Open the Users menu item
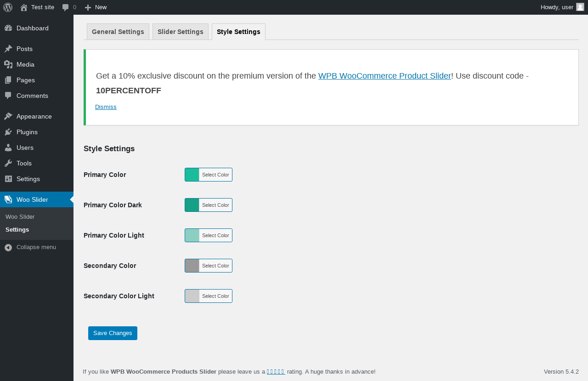 point(37,148)
